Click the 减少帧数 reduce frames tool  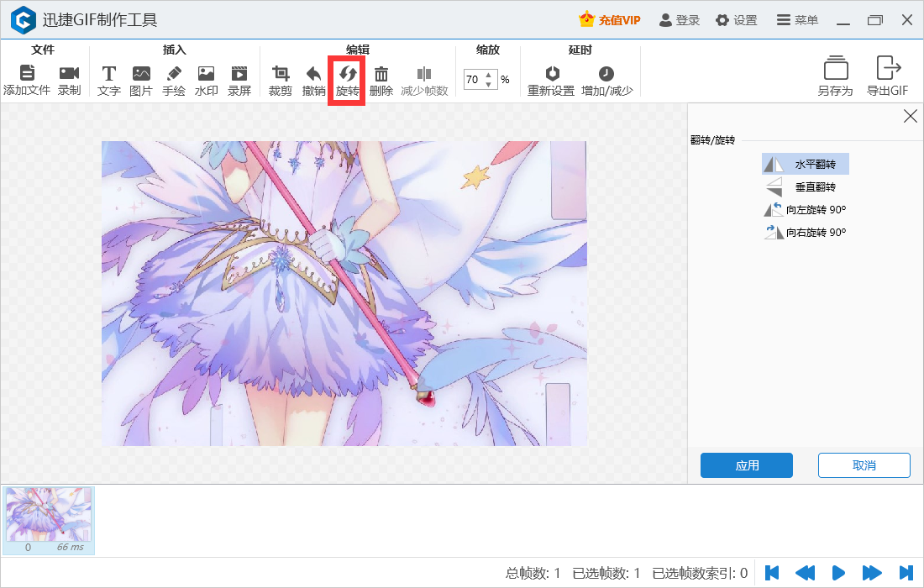click(424, 81)
